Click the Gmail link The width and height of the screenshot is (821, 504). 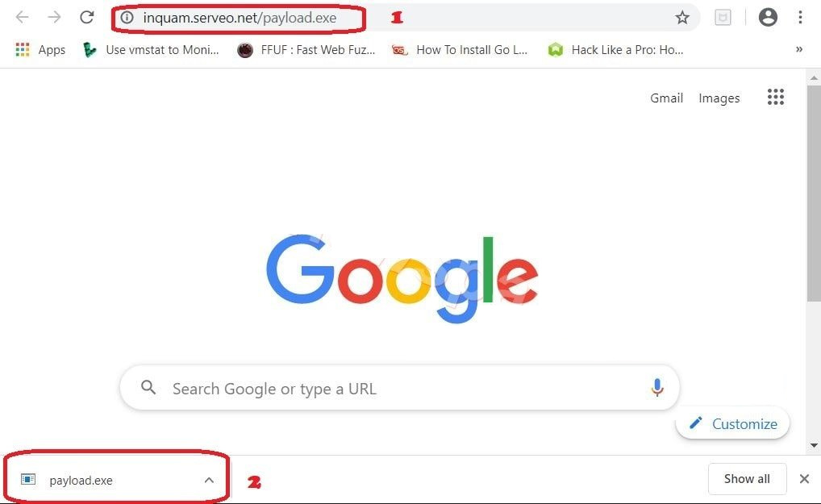click(666, 98)
